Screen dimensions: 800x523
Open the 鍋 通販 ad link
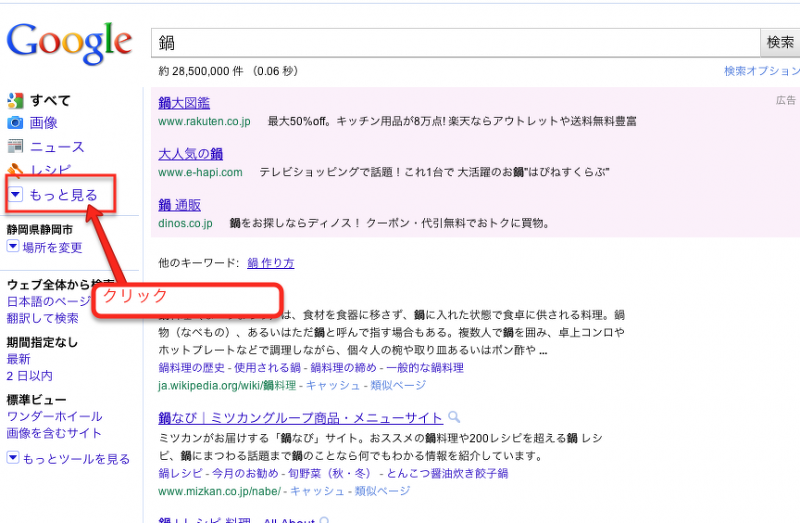click(x=180, y=205)
